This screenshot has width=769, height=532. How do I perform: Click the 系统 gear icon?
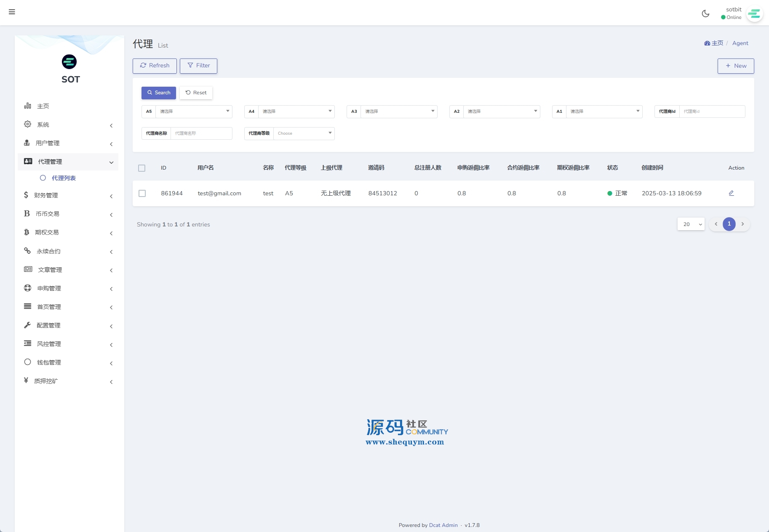[28, 124]
